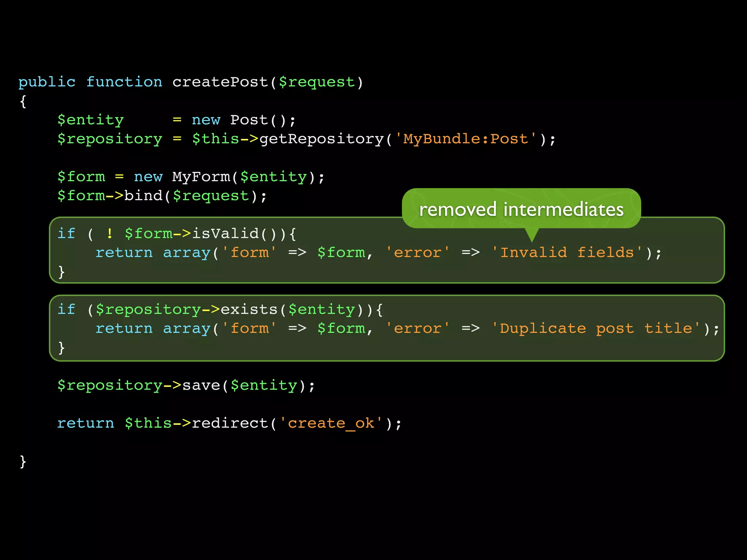Click the 'removed intermediates' callout bubble

point(521,209)
